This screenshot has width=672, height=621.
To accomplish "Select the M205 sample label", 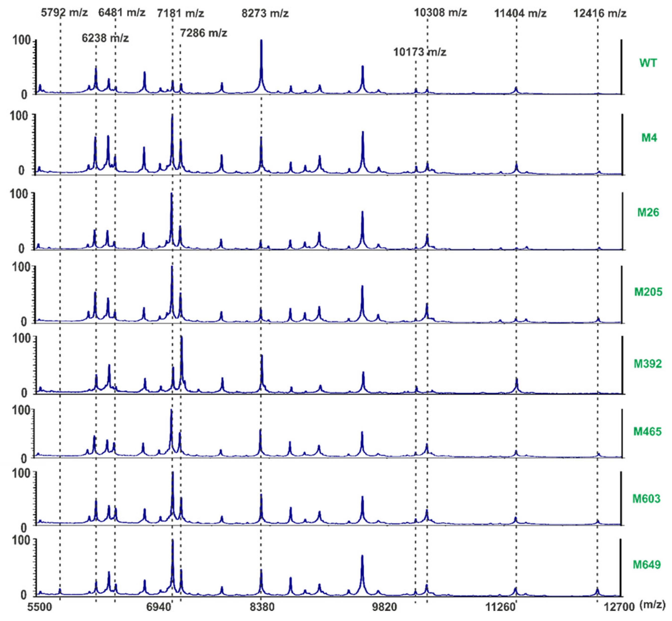I will [648, 292].
